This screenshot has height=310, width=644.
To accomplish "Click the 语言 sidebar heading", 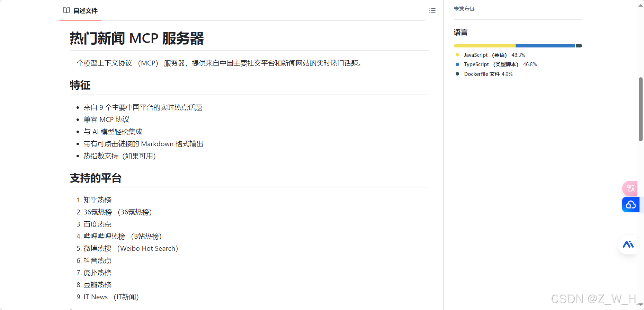I will click(x=460, y=33).
